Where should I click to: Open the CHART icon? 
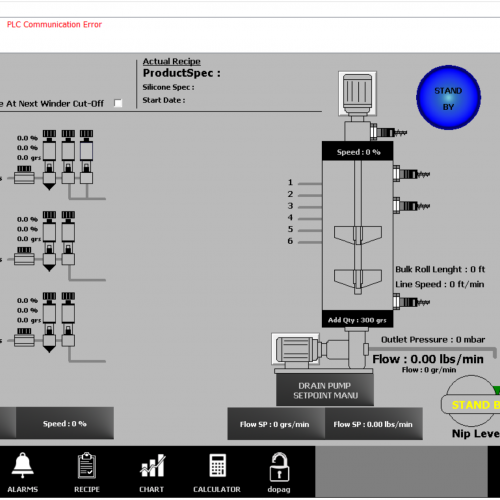152,465
